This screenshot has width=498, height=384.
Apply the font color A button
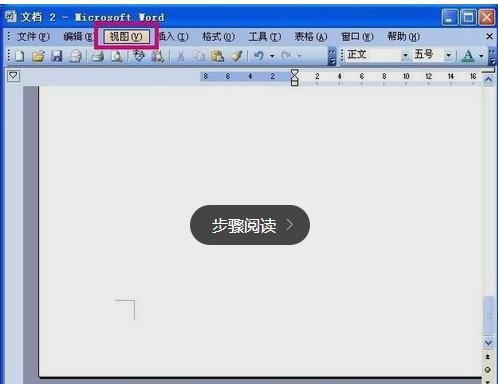[x=468, y=56]
